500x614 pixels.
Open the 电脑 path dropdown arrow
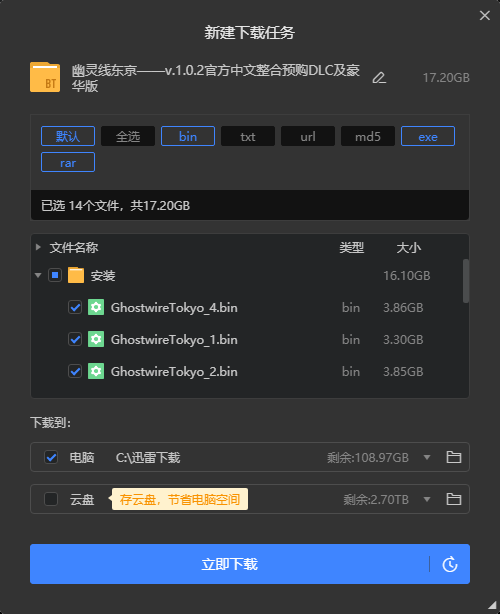point(427,457)
